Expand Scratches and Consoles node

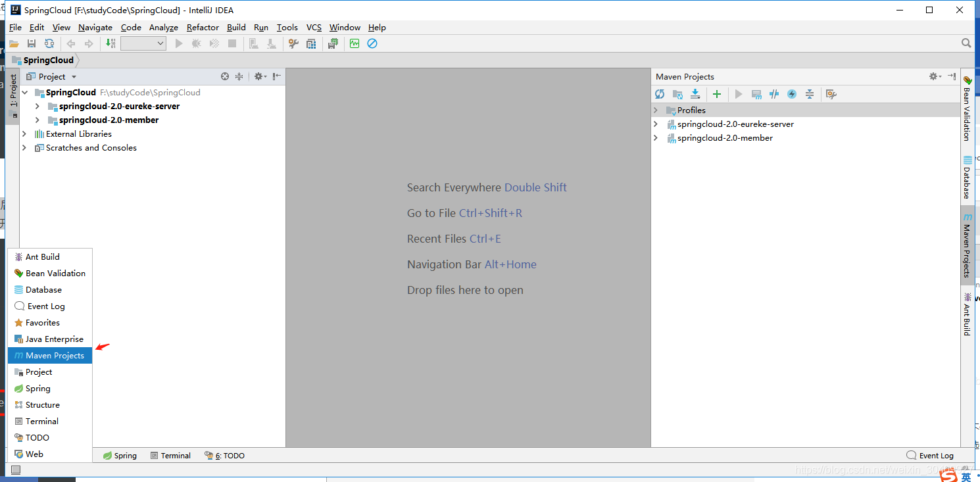(25, 147)
